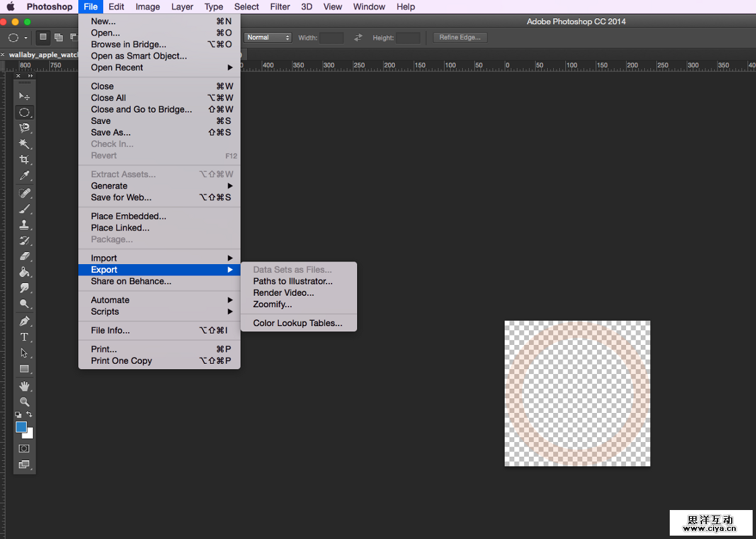The height and width of the screenshot is (539, 756).
Task: Enable Add to Selection mode
Action: coord(59,38)
